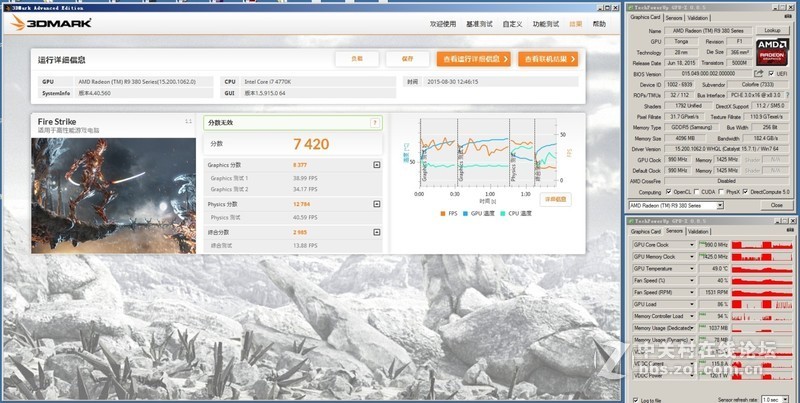The image size is (800, 403).
Task: Open the GPU Load sensor dropdown
Action: click(692, 304)
